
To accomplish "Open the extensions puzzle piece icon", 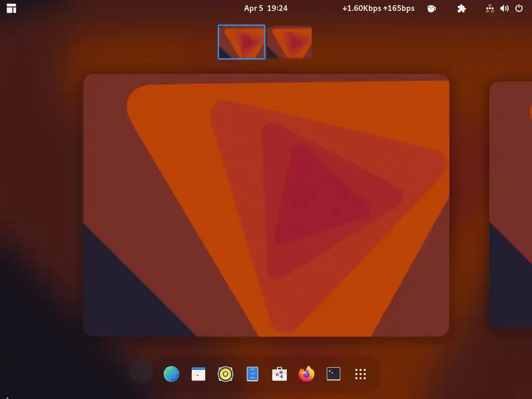I will point(461,8).
